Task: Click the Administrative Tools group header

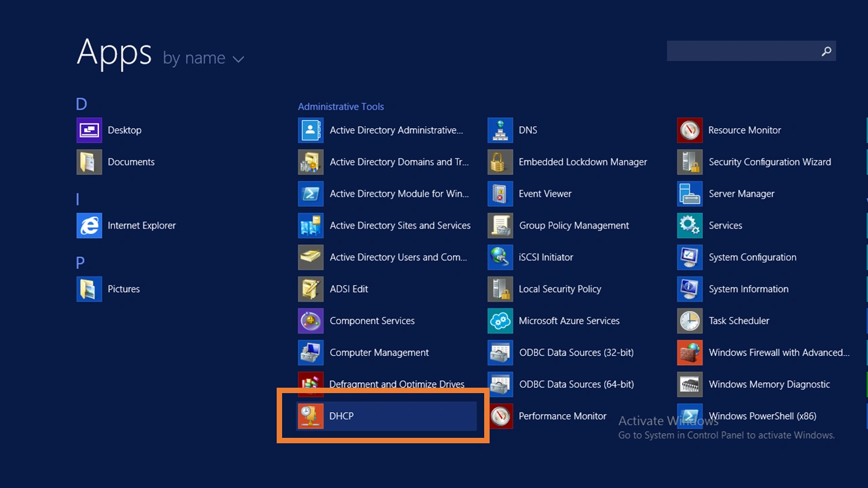Action: [x=341, y=106]
